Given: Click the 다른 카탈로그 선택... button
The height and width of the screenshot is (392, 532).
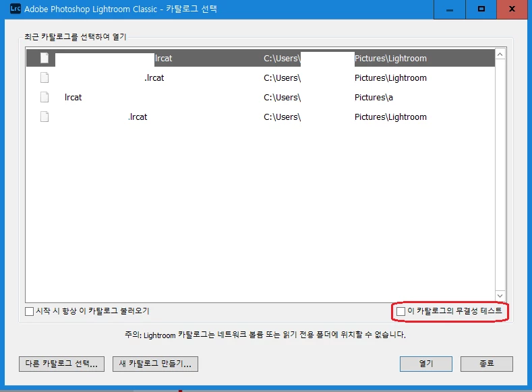Looking at the screenshot, I should coord(61,364).
